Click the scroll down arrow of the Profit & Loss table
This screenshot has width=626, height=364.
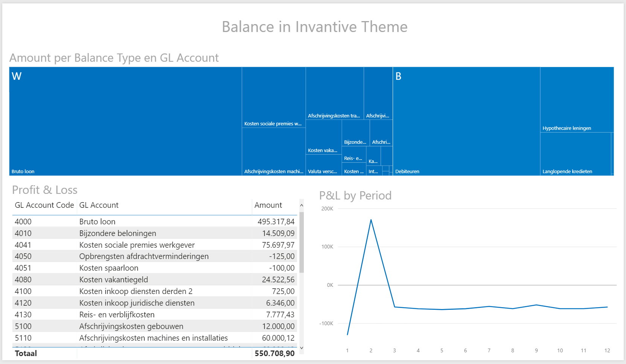click(x=302, y=348)
